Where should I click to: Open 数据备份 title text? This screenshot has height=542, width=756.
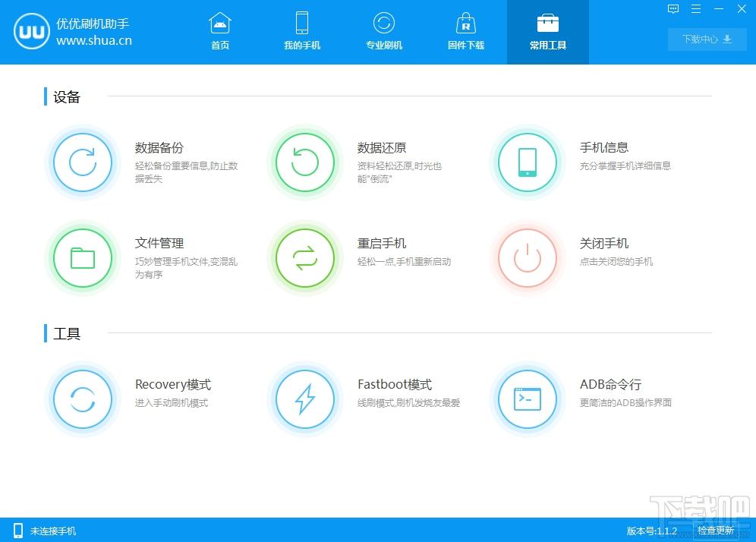[159, 147]
